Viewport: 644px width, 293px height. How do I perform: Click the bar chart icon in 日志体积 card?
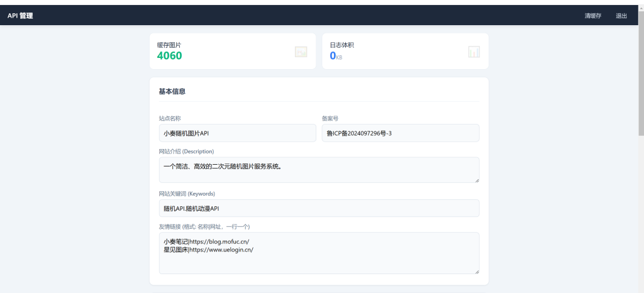[474, 52]
